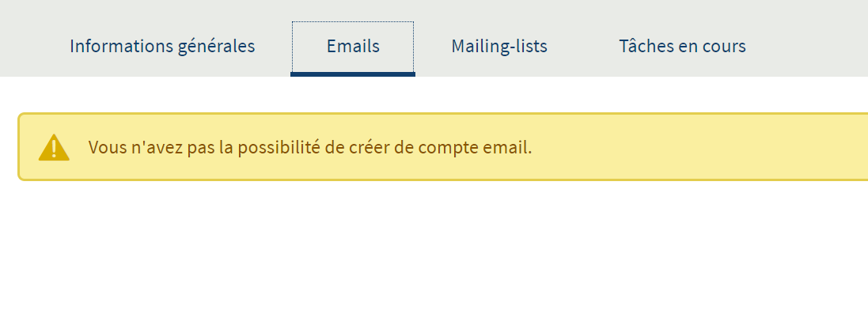Click the yellow warning triangle icon
This screenshot has height=329, width=868.
click(x=54, y=148)
